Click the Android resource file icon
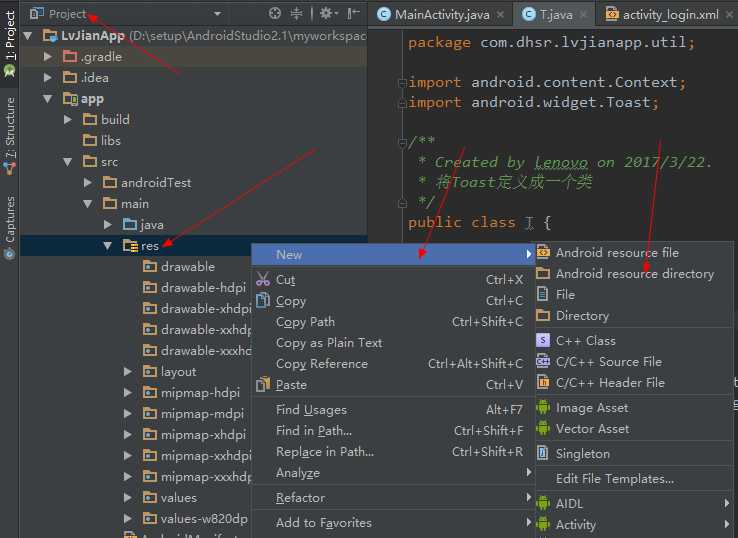 pos(543,252)
